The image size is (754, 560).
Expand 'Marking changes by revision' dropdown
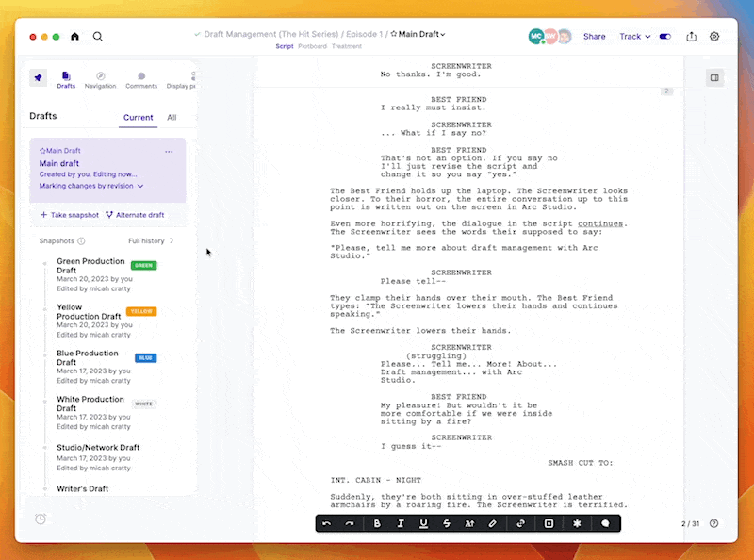click(x=91, y=187)
